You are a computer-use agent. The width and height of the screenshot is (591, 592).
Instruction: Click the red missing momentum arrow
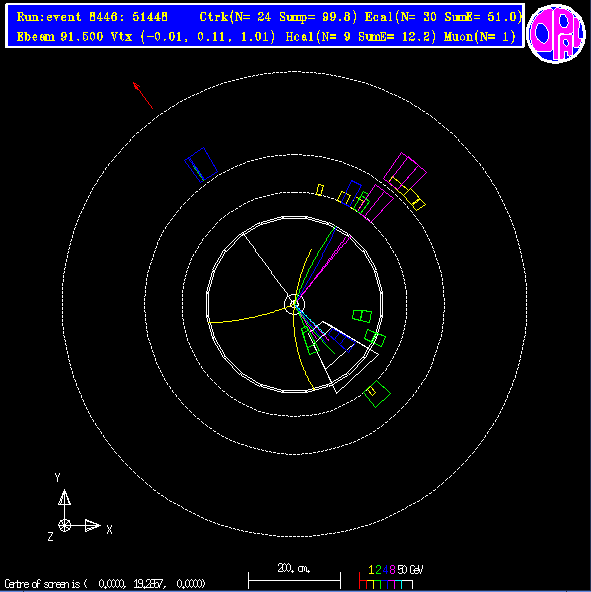143,96
